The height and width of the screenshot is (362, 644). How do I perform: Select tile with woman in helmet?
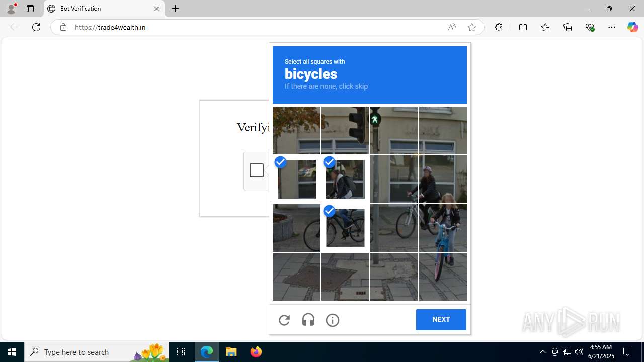pos(443,179)
